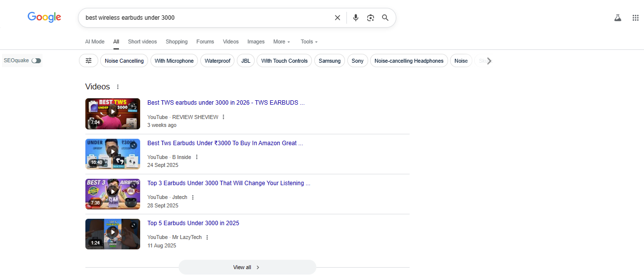
Task: Open the Google apps grid
Action: click(x=636, y=18)
